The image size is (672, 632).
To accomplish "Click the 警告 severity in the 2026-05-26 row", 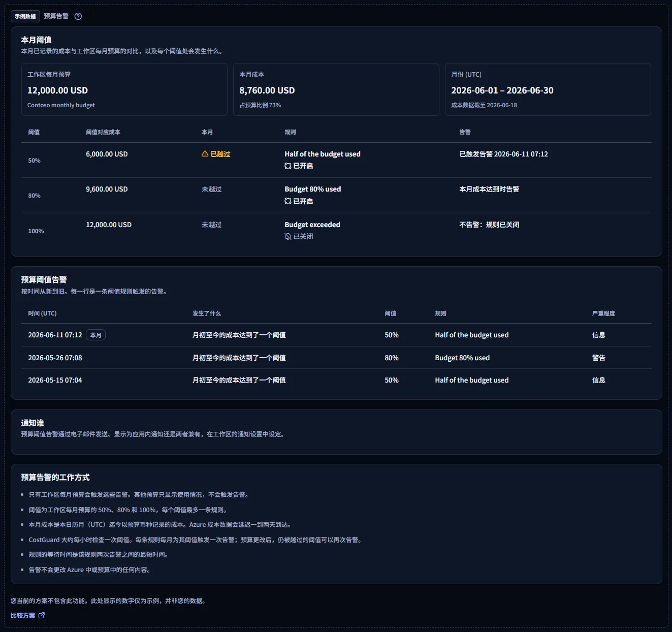I will pyautogui.click(x=599, y=358).
